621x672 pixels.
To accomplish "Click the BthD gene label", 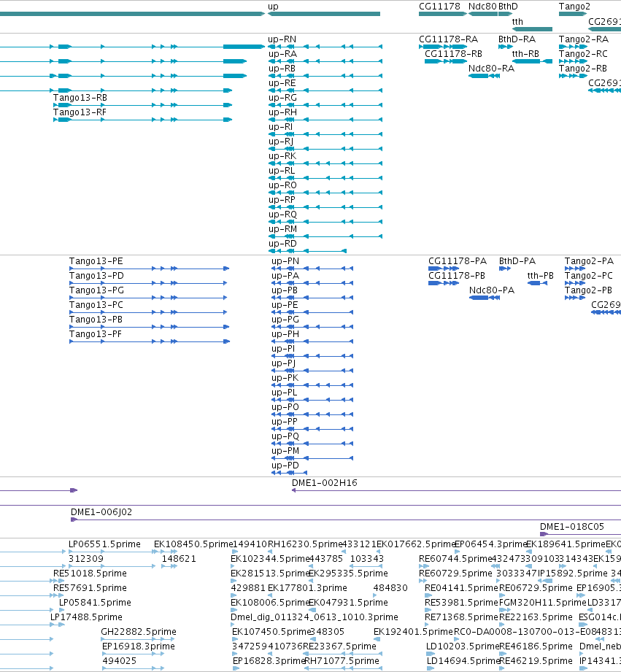I will [508, 7].
